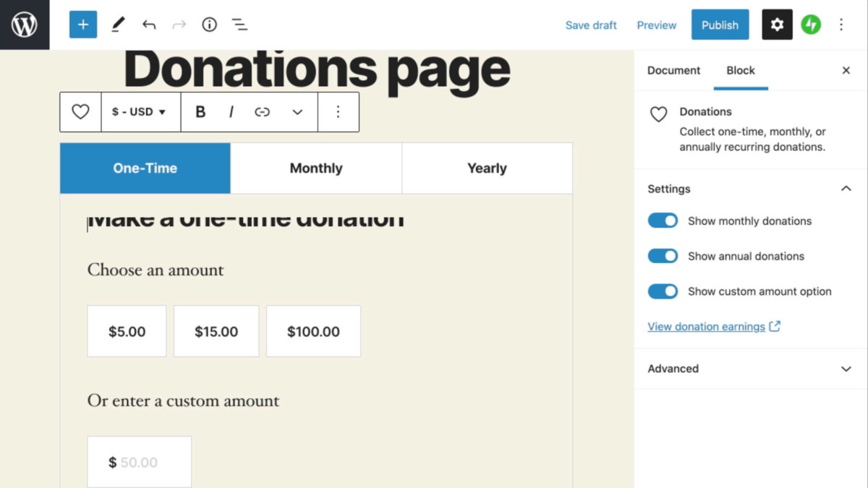Open the Jetpack green icon
Image resolution: width=868 pixels, height=488 pixels.
811,25
